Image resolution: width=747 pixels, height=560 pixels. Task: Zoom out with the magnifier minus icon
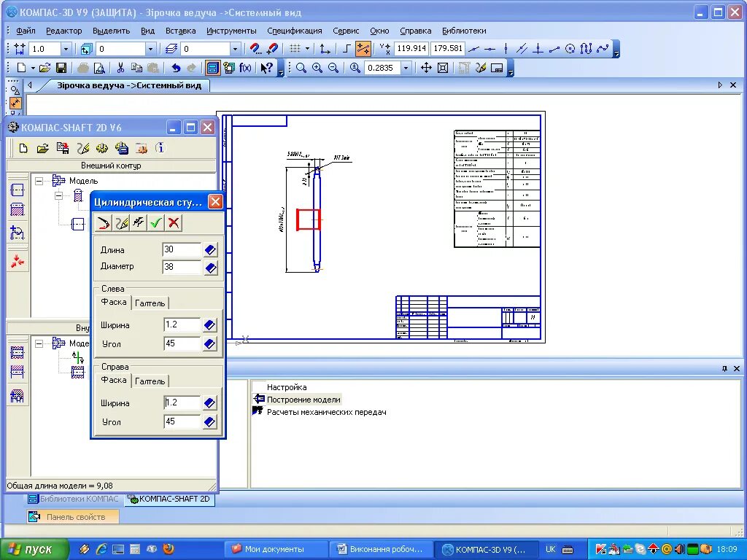pyautogui.click(x=333, y=68)
